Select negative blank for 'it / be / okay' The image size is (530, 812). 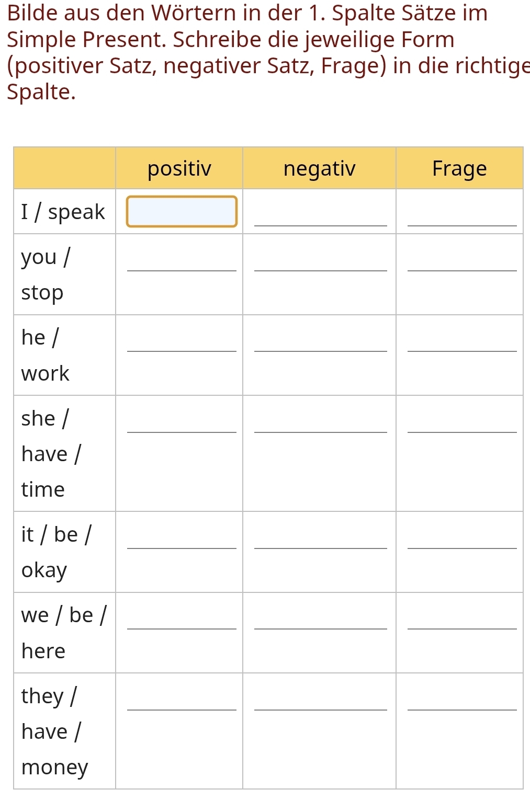[320, 534]
